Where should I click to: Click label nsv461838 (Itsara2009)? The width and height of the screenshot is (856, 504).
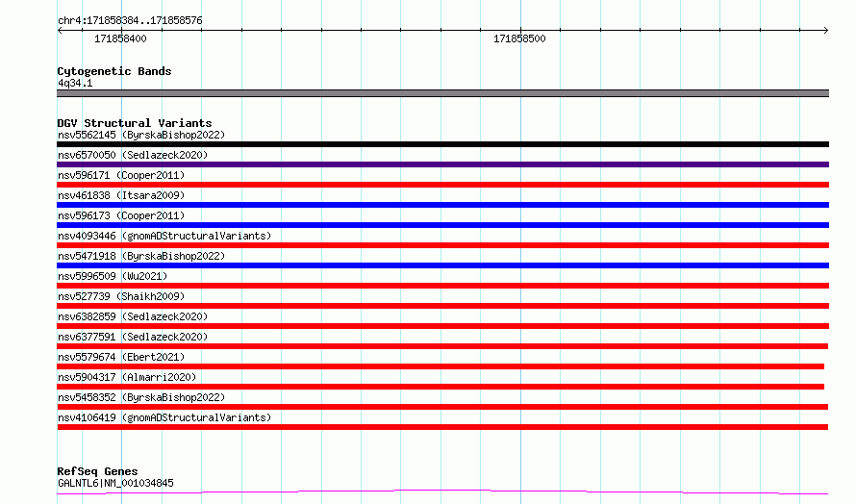point(121,195)
